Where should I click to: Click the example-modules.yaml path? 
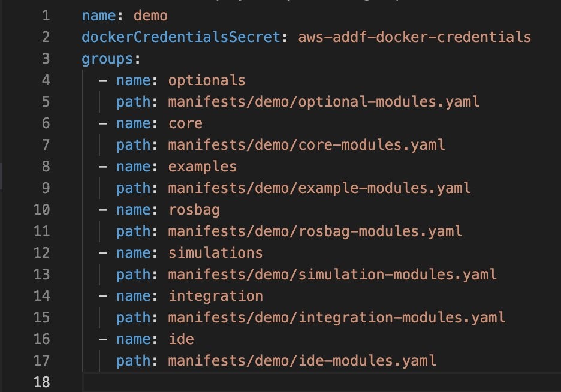point(319,188)
